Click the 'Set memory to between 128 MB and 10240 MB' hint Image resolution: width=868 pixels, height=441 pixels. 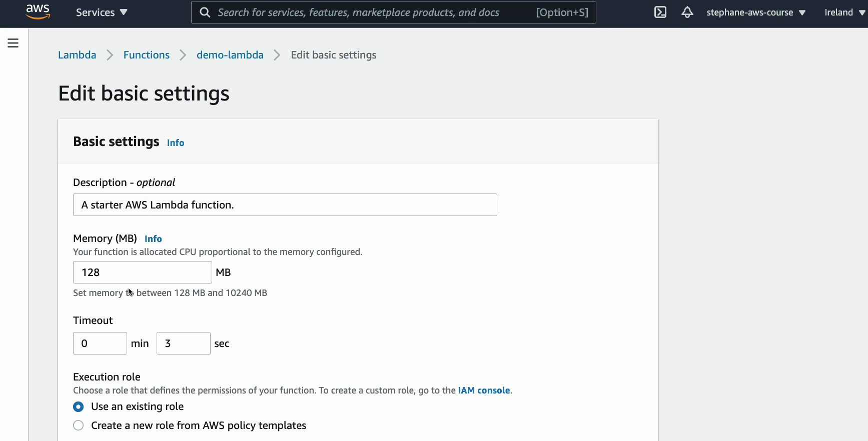tap(170, 293)
